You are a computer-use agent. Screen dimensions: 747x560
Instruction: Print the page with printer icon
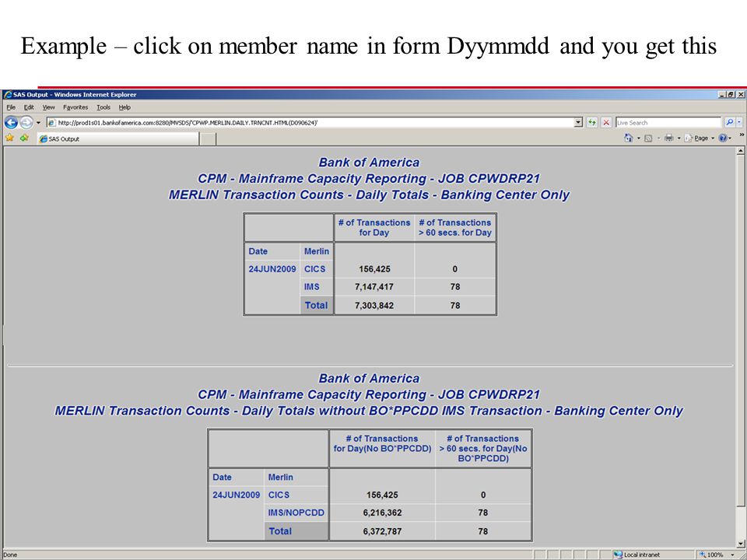click(x=669, y=138)
